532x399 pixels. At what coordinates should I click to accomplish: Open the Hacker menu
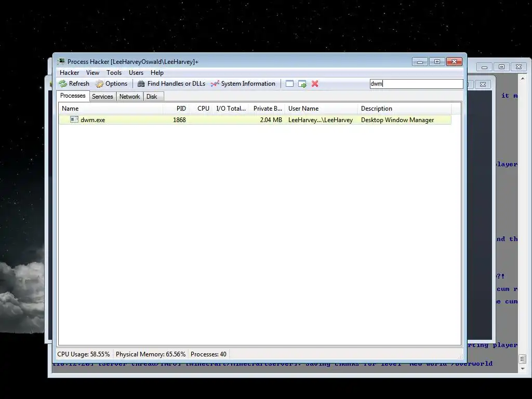click(x=69, y=73)
